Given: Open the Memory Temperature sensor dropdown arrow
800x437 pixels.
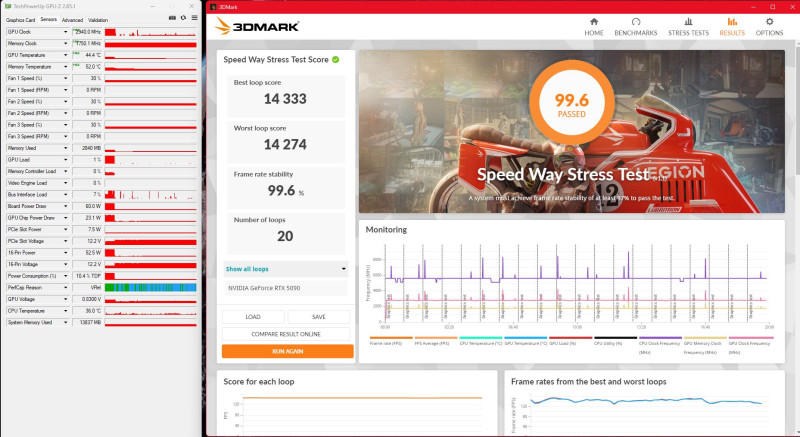Looking at the screenshot, I should pos(65,67).
